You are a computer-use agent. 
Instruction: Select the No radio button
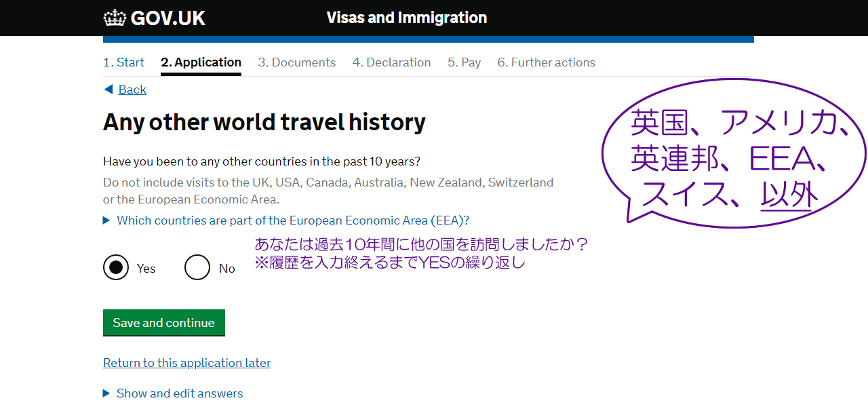[197, 267]
